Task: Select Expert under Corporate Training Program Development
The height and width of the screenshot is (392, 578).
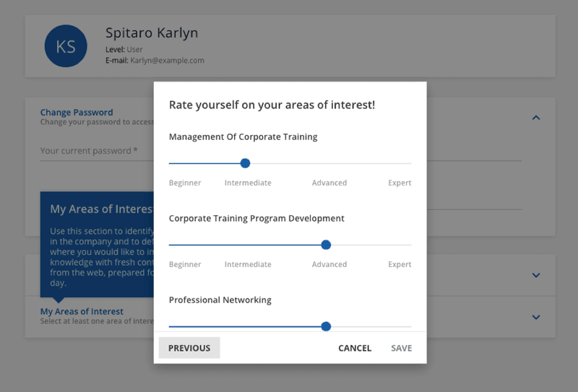Action: click(x=400, y=264)
